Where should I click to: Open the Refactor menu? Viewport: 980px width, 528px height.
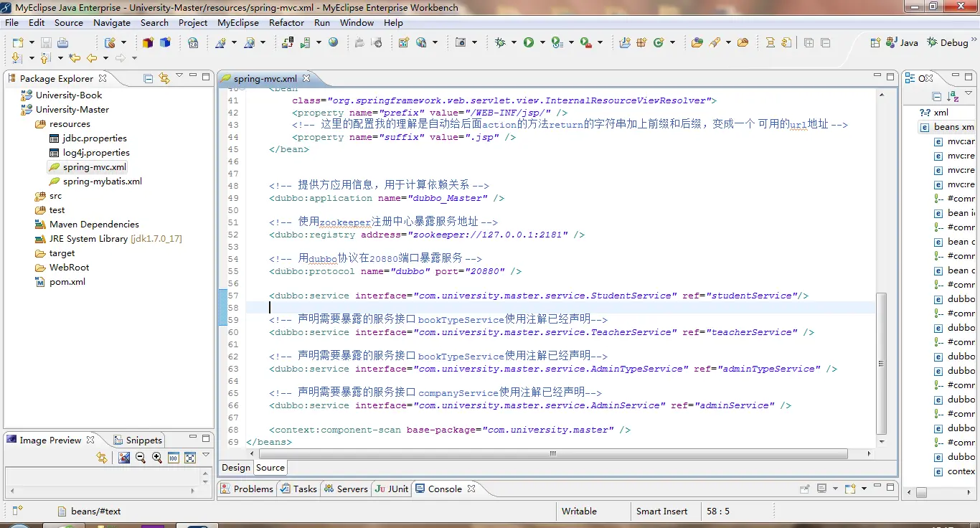[x=286, y=22]
